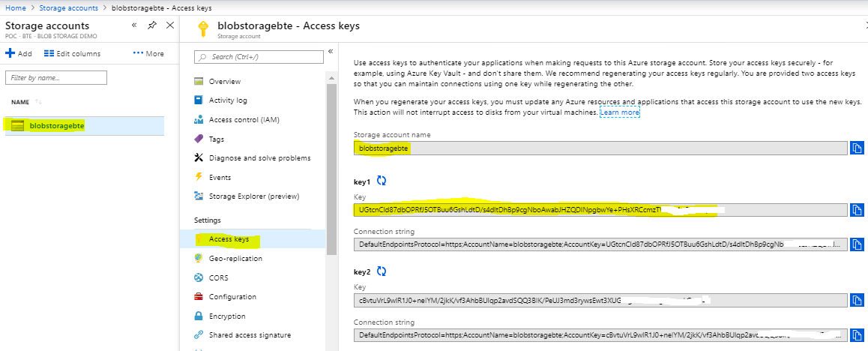The height and width of the screenshot is (351, 868).
Task: Click the resource menu scrollbar
Action: point(331,169)
